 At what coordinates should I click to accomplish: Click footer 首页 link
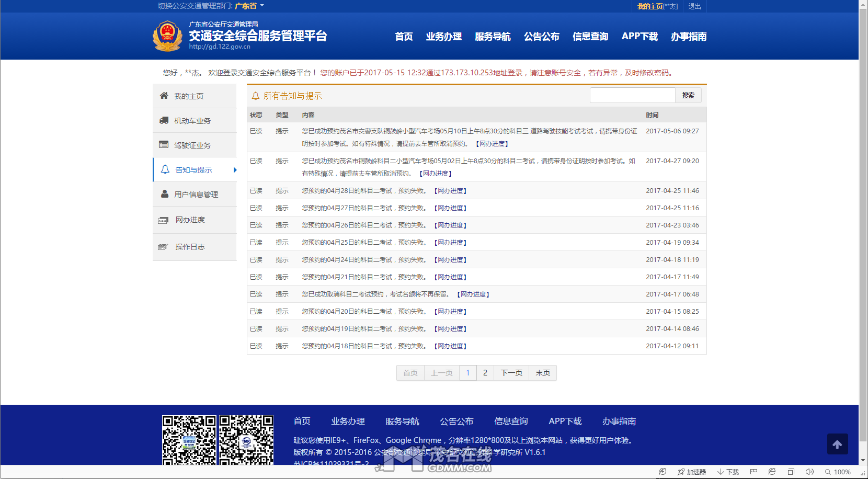pos(302,421)
